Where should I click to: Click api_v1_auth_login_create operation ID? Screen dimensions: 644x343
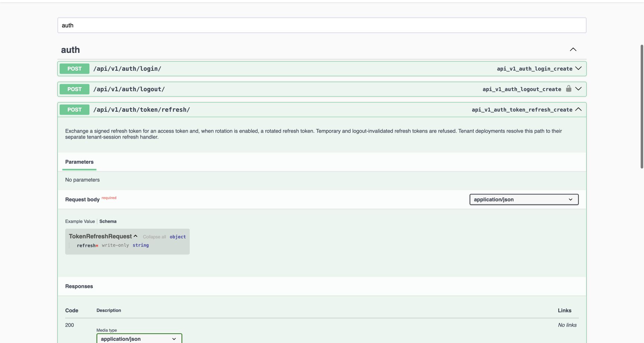coord(534,69)
